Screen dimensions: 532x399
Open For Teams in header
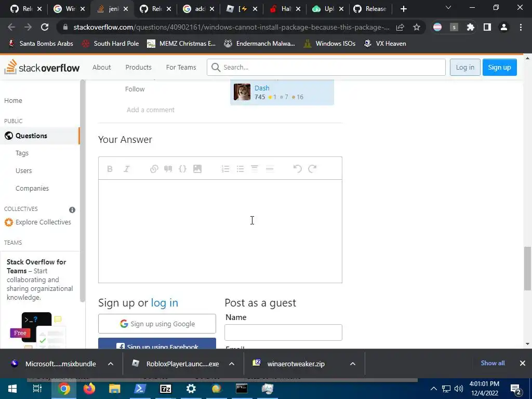point(181,67)
